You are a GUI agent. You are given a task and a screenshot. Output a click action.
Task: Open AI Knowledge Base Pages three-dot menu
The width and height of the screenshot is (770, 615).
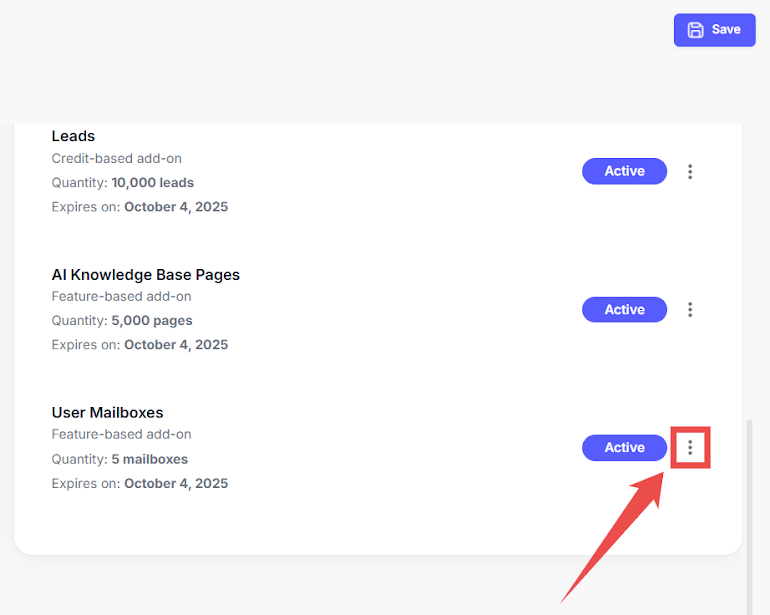[x=690, y=310]
